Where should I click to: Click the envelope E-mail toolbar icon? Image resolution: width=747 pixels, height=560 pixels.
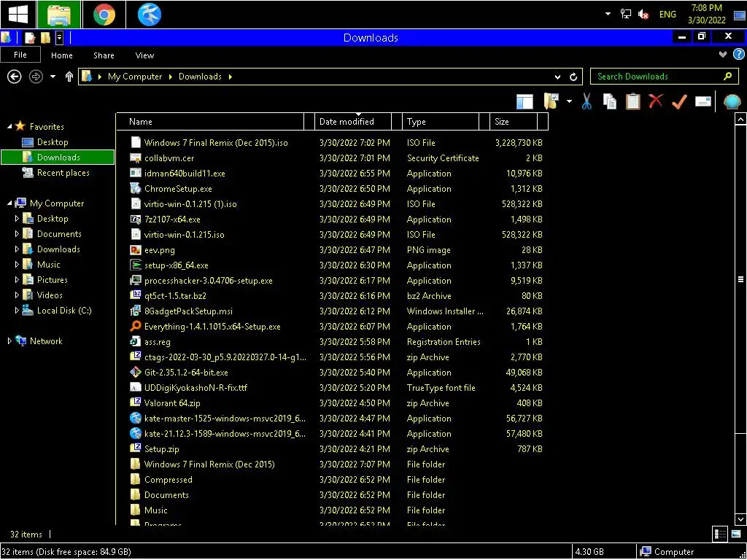[703, 101]
